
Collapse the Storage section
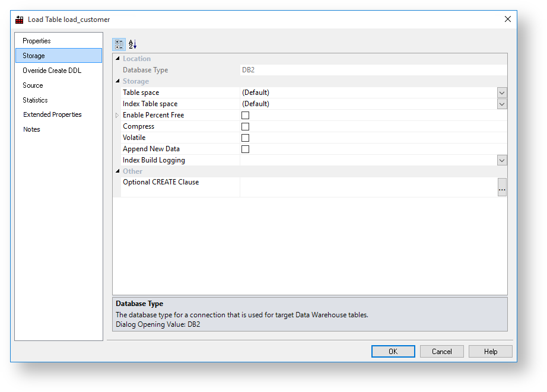tap(117, 81)
